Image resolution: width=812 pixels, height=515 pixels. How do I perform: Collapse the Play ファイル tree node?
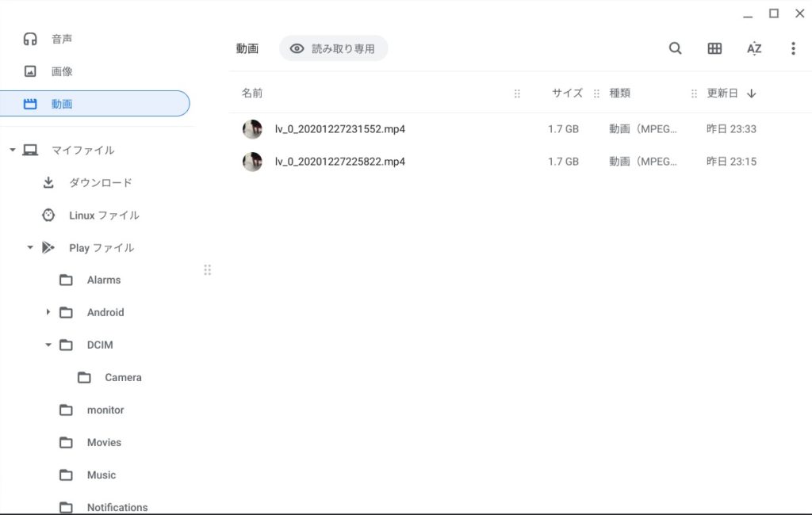[x=30, y=247]
